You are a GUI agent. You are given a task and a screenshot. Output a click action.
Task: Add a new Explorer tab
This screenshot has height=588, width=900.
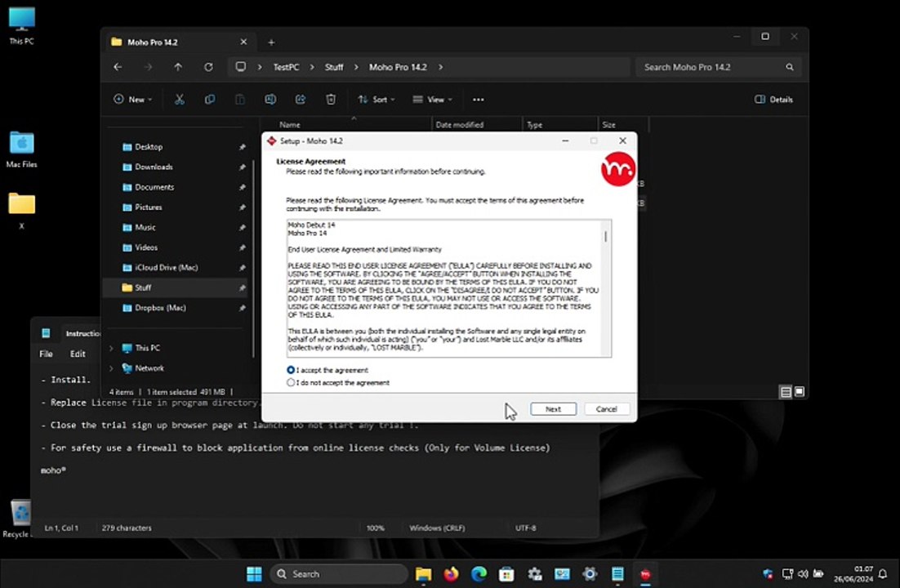pyautogui.click(x=271, y=42)
